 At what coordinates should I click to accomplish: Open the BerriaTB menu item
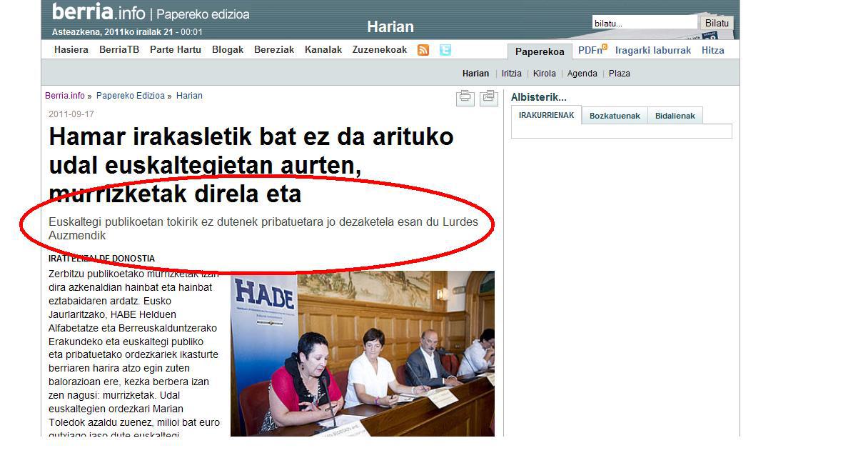[119, 50]
